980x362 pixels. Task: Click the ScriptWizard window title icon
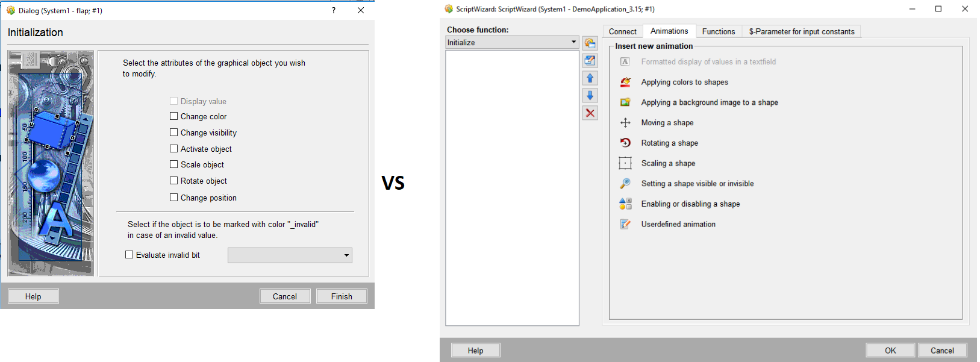[x=449, y=9]
